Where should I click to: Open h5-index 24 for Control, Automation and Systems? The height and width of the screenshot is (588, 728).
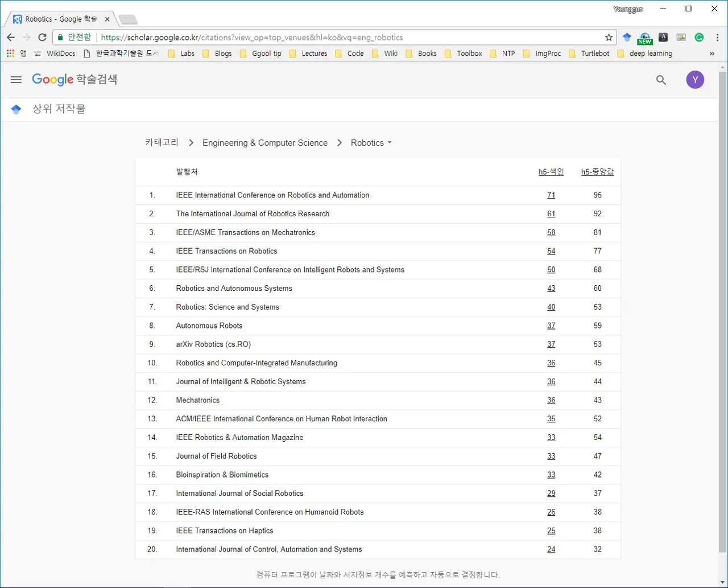point(551,550)
